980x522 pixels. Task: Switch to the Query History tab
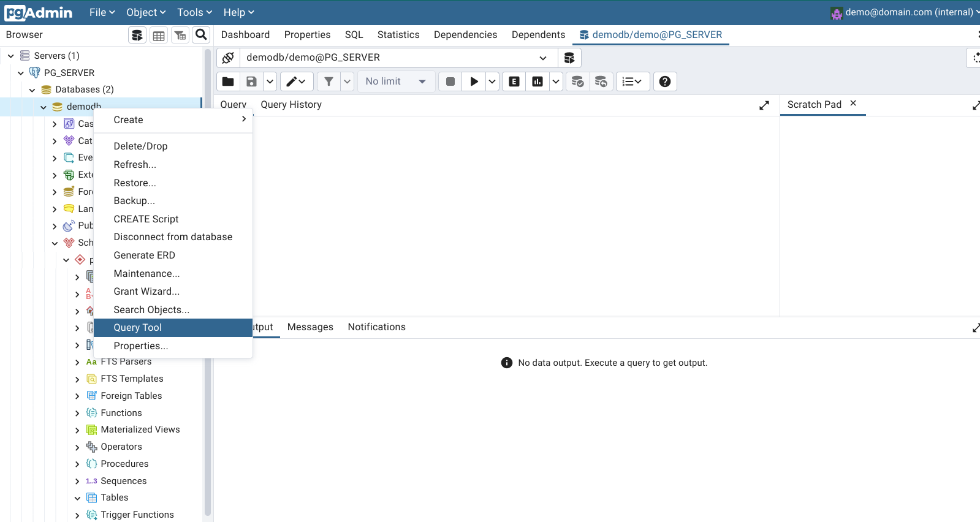coord(291,105)
